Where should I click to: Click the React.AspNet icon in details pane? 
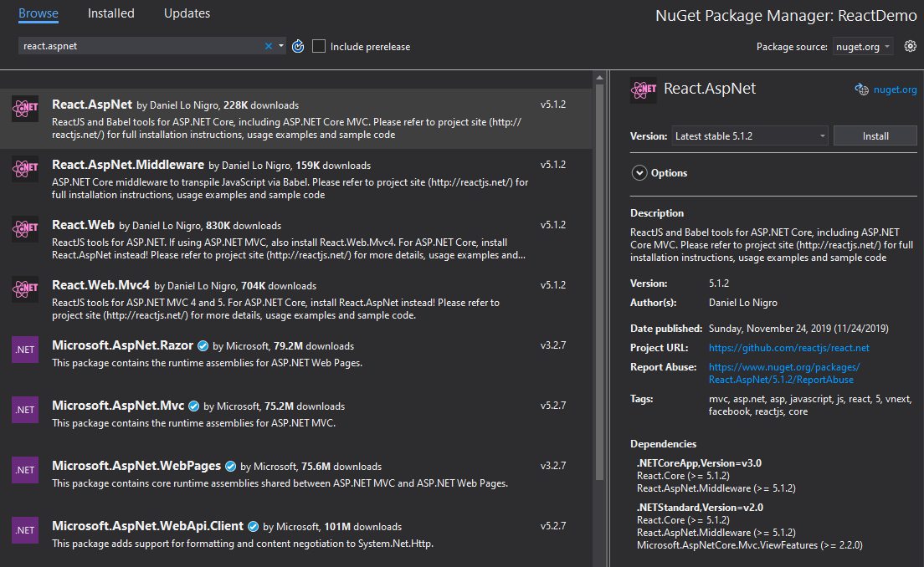644,90
